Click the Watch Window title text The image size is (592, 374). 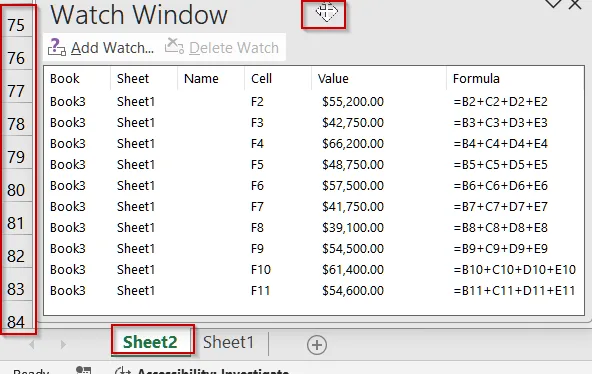139,15
